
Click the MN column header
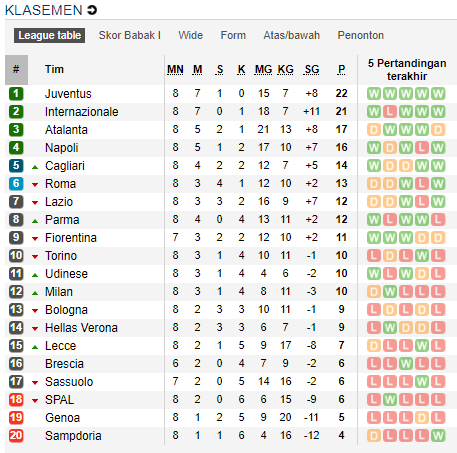pos(175,69)
